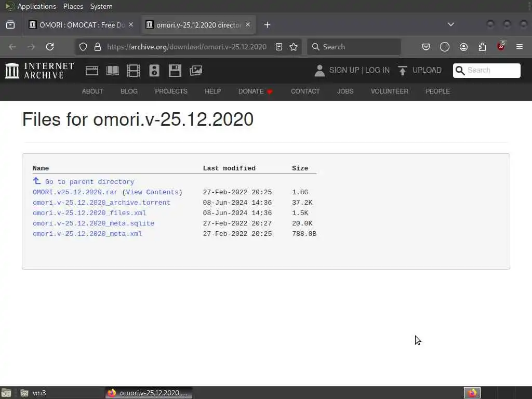Click the magnifier in archive search box
The height and width of the screenshot is (399, 532).
point(460,70)
